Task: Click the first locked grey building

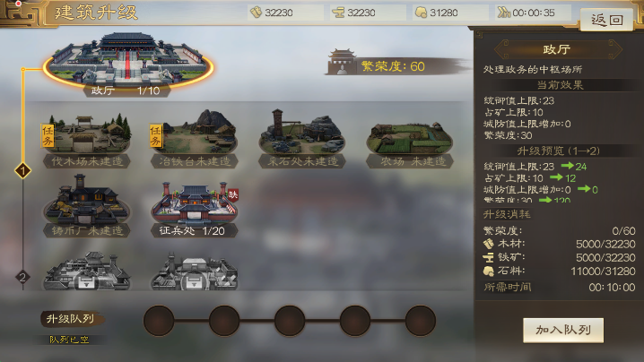Action: coord(87,271)
